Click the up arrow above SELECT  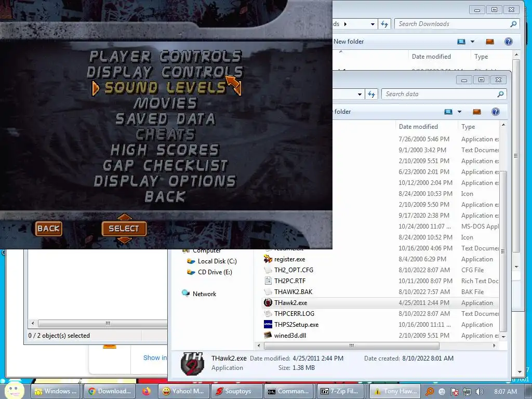tap(124, 217)
